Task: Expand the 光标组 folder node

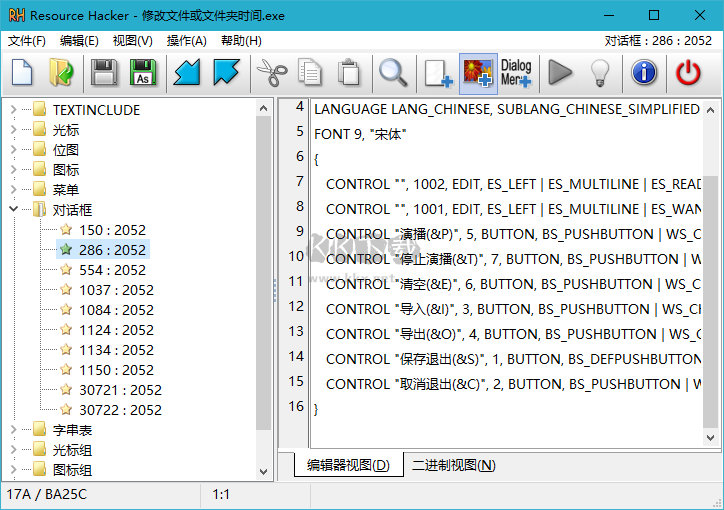Action: (13, 450)
